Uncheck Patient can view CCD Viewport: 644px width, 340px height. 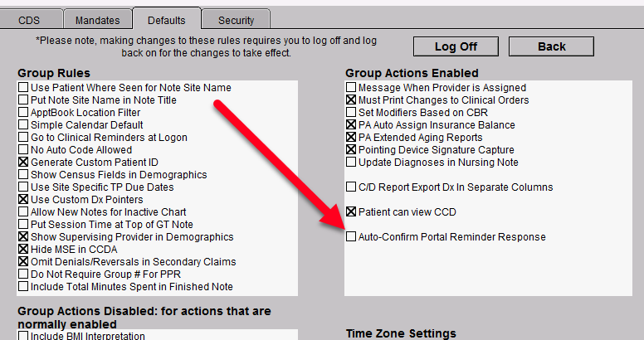pyautogui.click(x=352, y=212)
